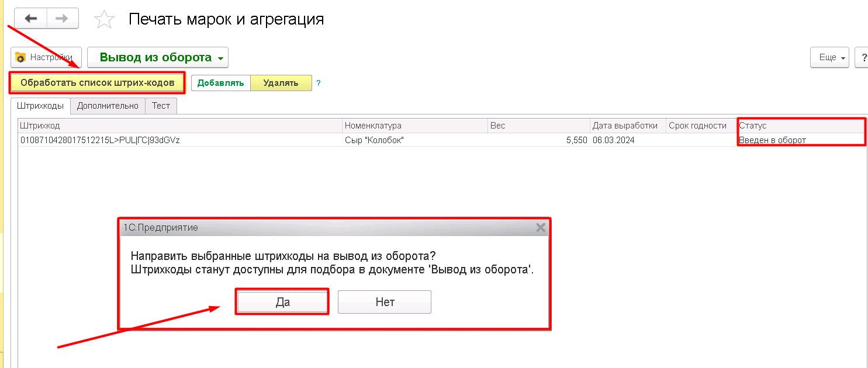Expand the Вывод из оборота dropdown
This screenshot has width=868, height=368.
(x=158, y=57)
